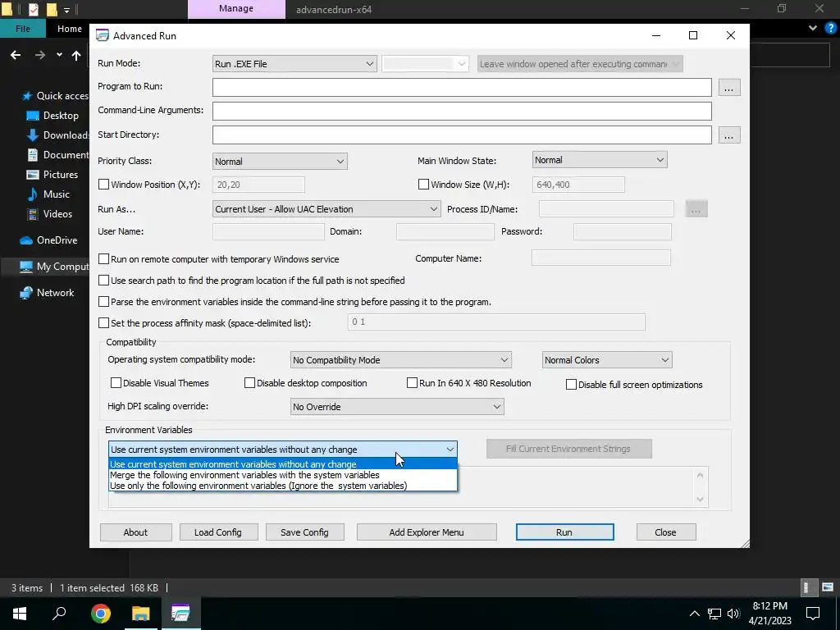Open the Home tab in Explorer
Viewport: 840px width, 630px height.
(70, 29)
